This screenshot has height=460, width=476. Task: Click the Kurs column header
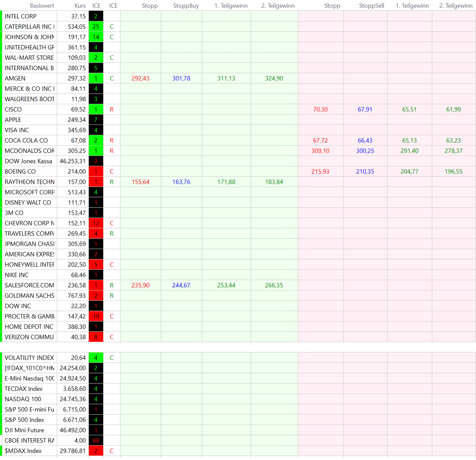point(80,6)
